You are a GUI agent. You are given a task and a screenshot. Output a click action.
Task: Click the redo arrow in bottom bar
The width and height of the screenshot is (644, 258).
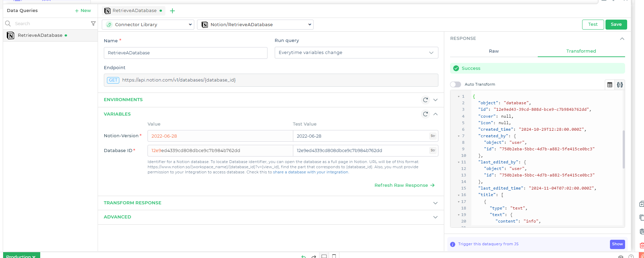[x=314, y=256]
